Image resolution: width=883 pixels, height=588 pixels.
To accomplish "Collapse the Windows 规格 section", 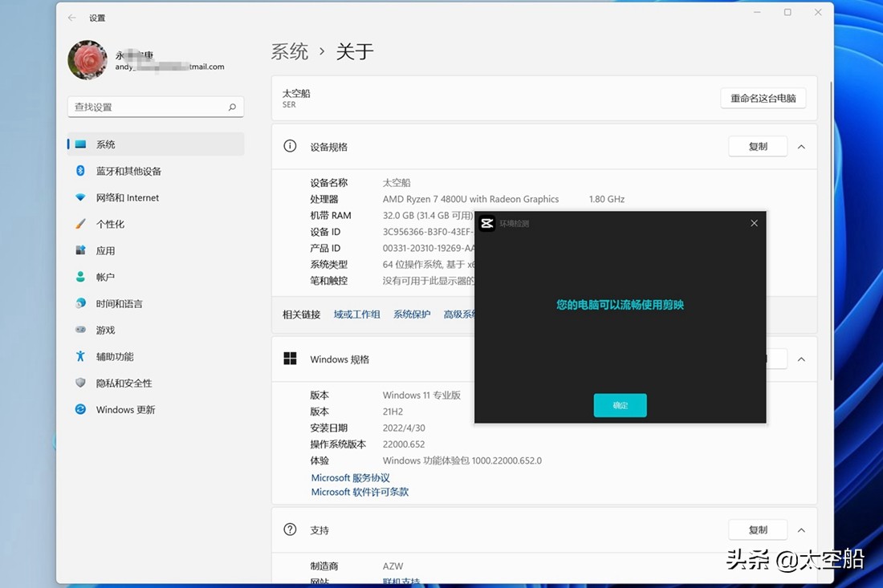I will tap(801, 359).
